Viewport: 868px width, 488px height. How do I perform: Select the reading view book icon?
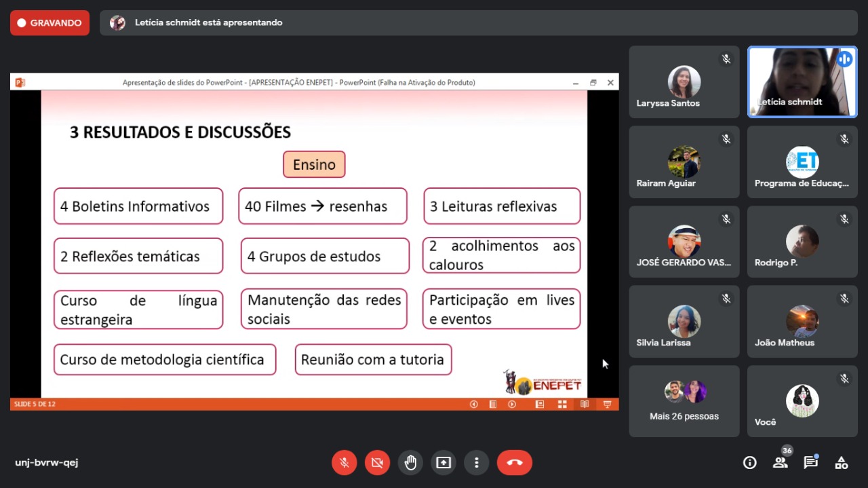(x=585, y=405)
